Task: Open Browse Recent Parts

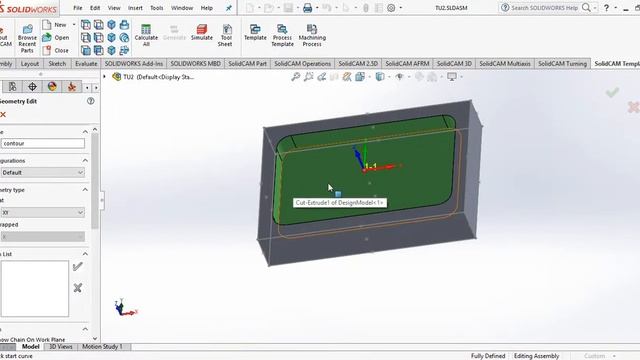Action: click(27, 38)
